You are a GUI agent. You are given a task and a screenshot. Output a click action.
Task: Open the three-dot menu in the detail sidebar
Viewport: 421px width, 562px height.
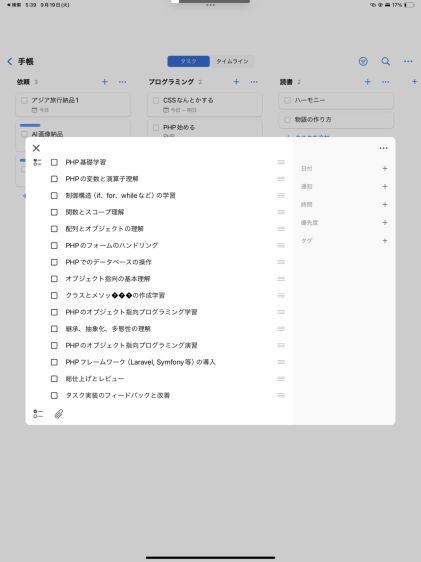383,148
